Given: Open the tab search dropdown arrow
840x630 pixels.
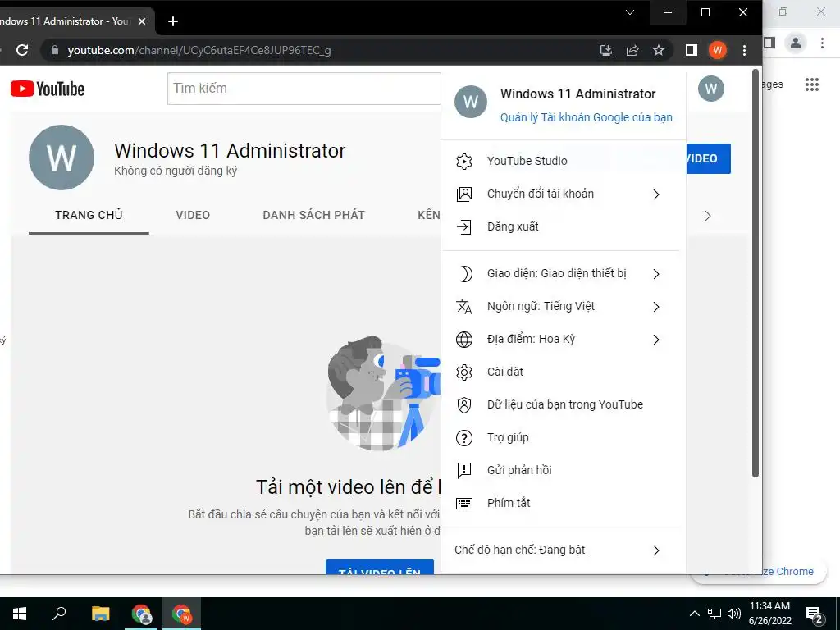Looking at the screenshot, I should [630, 12].
